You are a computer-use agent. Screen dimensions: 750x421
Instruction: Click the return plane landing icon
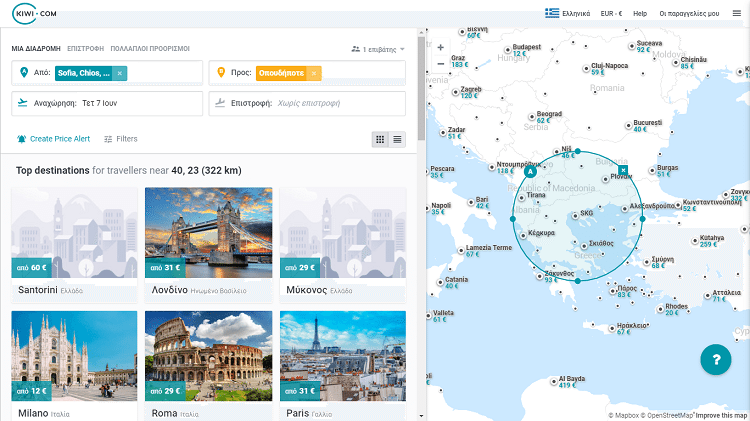click(x=220, y=103)
